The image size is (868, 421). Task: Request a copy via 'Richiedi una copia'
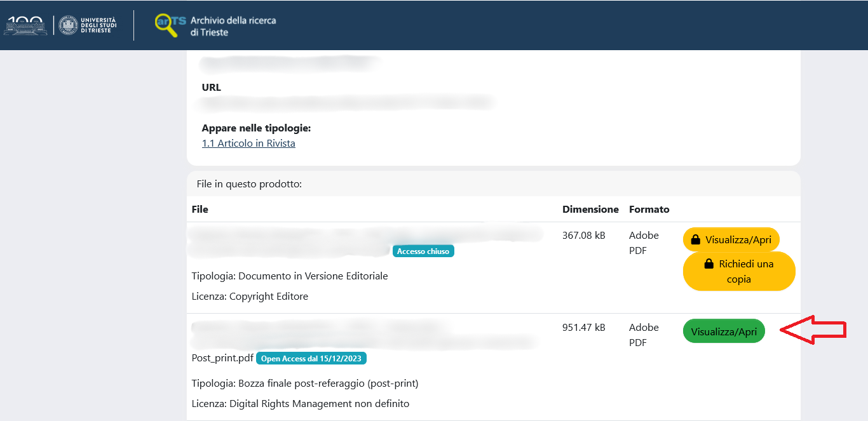739,272
